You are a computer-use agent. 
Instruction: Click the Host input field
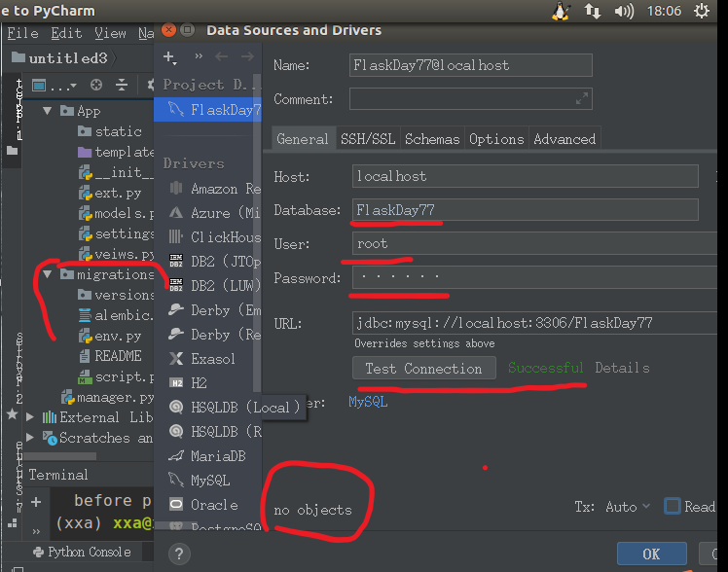point(526,176)
